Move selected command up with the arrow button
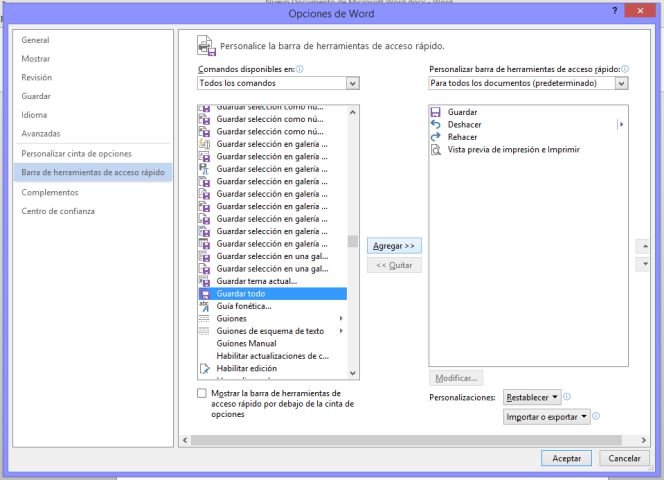Viewport: 664px width, 480px height. tap(644, 246)
